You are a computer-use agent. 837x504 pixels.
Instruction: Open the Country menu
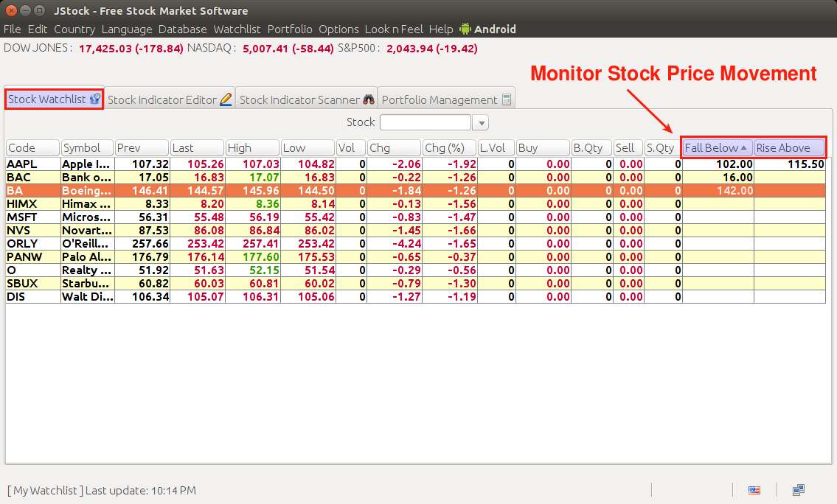[x=74, y=29]
